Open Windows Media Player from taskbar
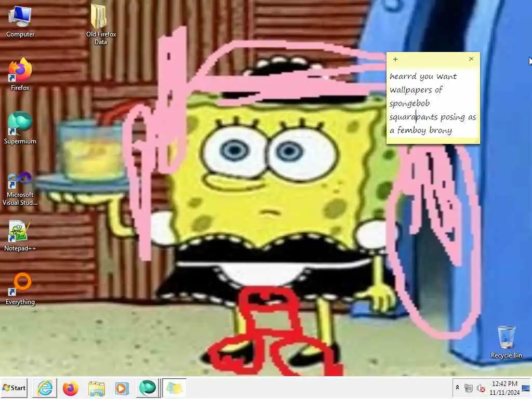The height and width of the screenshot is (399, 532). click(122, 388)
